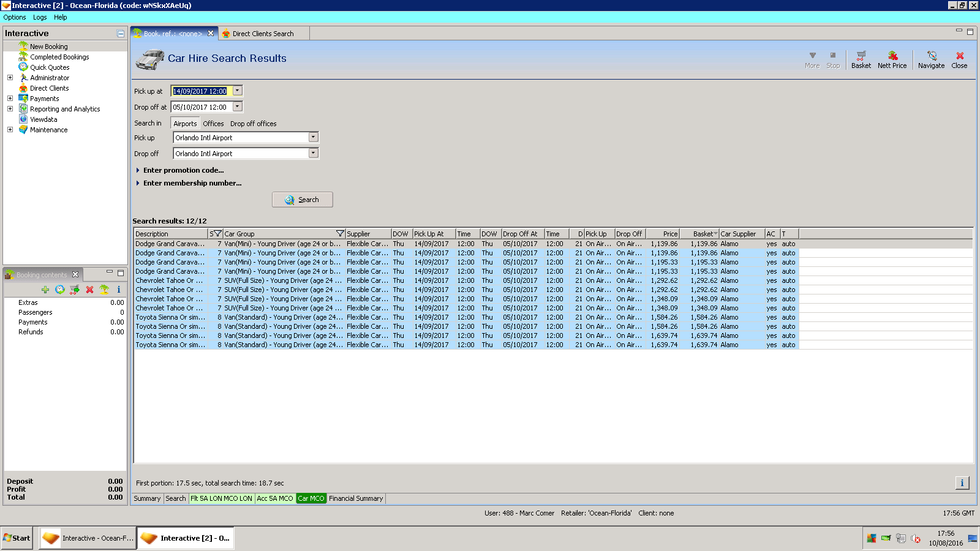This screenshot has height=551, width=980.
Task: Select the Airports search option
Action: 185,124
